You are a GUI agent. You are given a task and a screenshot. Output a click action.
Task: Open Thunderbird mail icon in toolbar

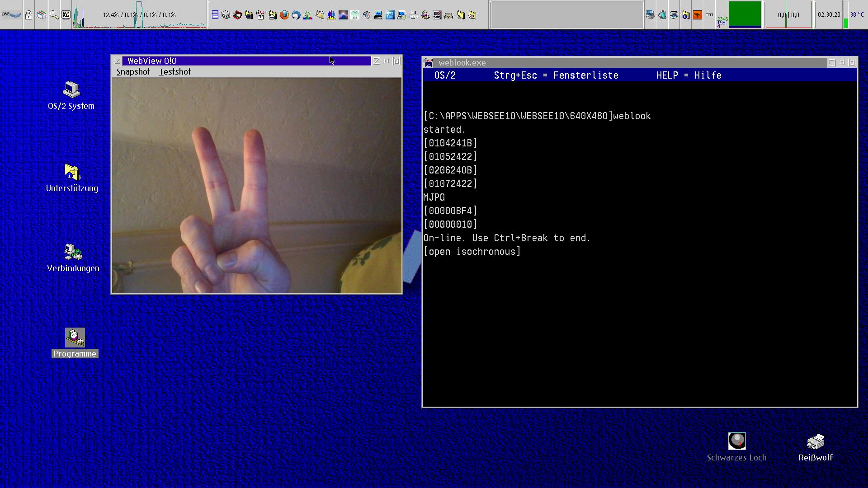(x=296, y=15)
